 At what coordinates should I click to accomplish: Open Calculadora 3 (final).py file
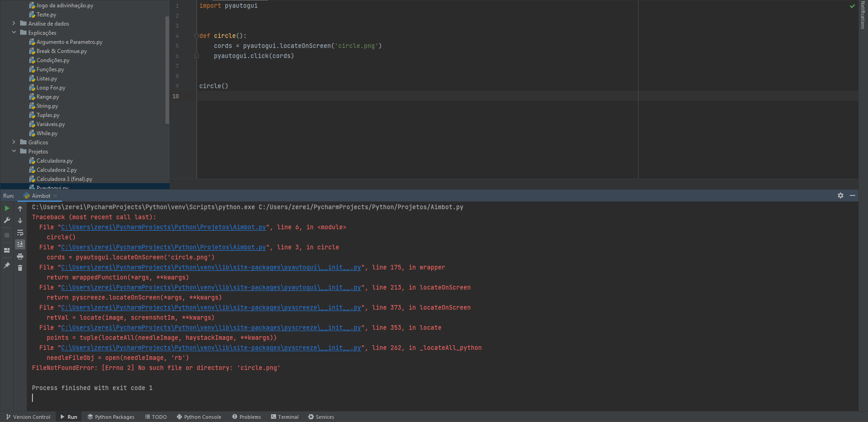[x=64, y=179]
